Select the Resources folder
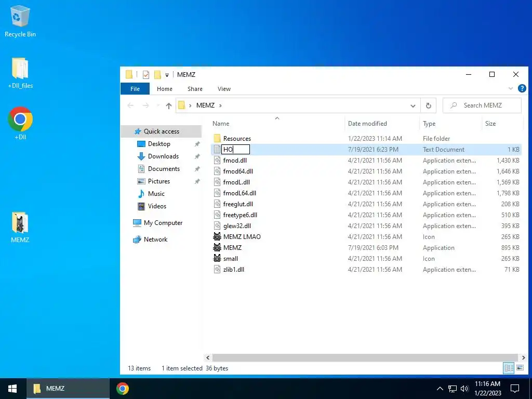The height and width of the screenshot is (399, 532). point(237,138)
